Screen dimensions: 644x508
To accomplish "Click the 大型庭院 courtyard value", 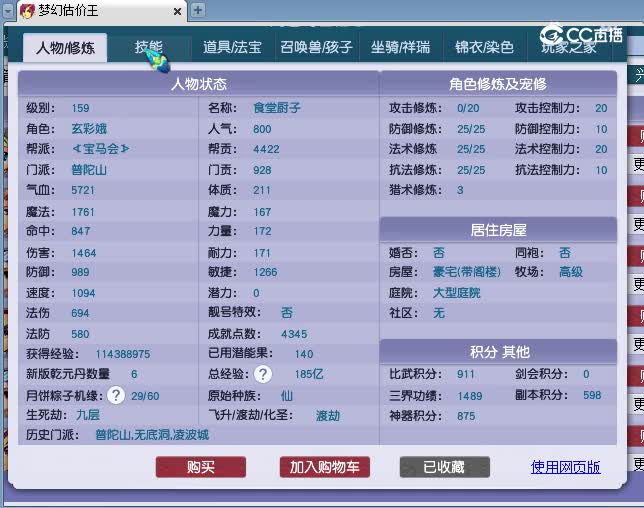I will click(x=457, y=293).
